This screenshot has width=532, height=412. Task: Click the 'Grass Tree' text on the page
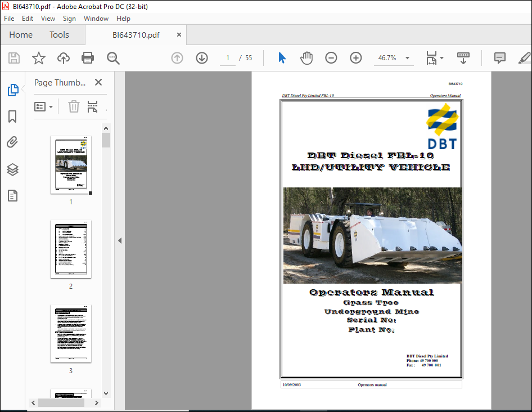point(371,302)
